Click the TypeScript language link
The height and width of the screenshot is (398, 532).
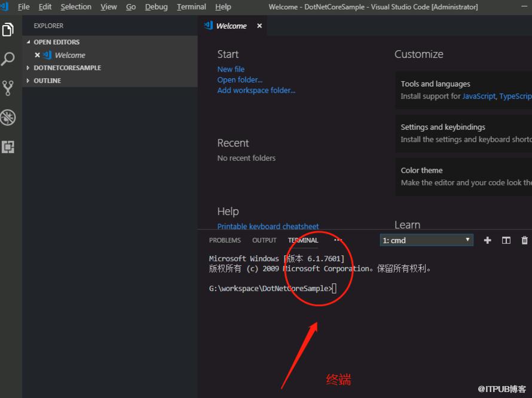tap(515, 96)
